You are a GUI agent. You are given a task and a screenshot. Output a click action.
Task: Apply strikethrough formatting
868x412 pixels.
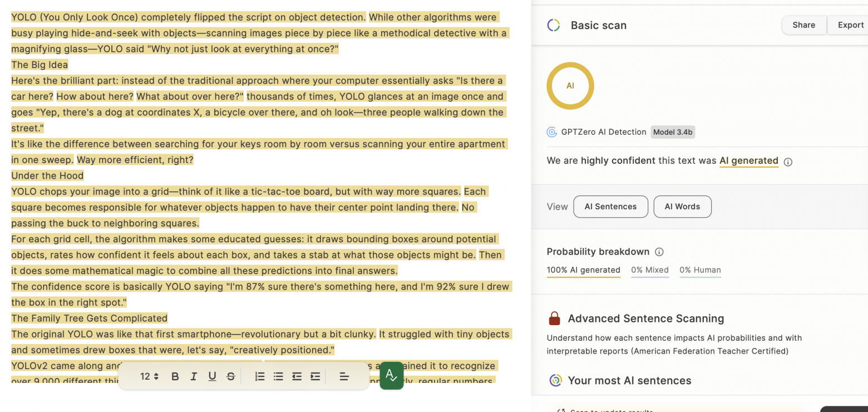231,376
